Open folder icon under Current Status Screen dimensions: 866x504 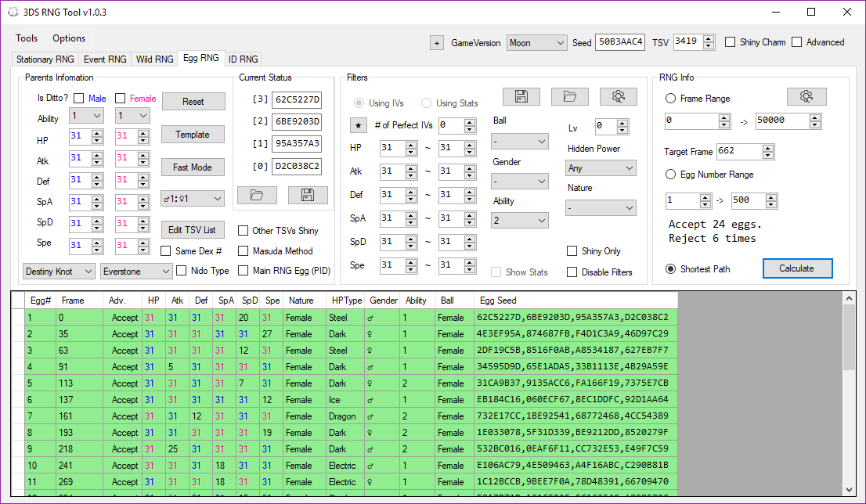click(258, 195)
